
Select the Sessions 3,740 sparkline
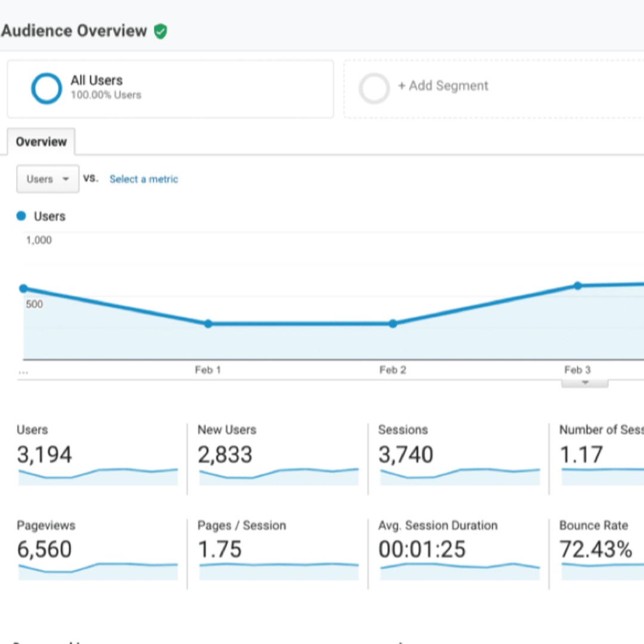460,476
